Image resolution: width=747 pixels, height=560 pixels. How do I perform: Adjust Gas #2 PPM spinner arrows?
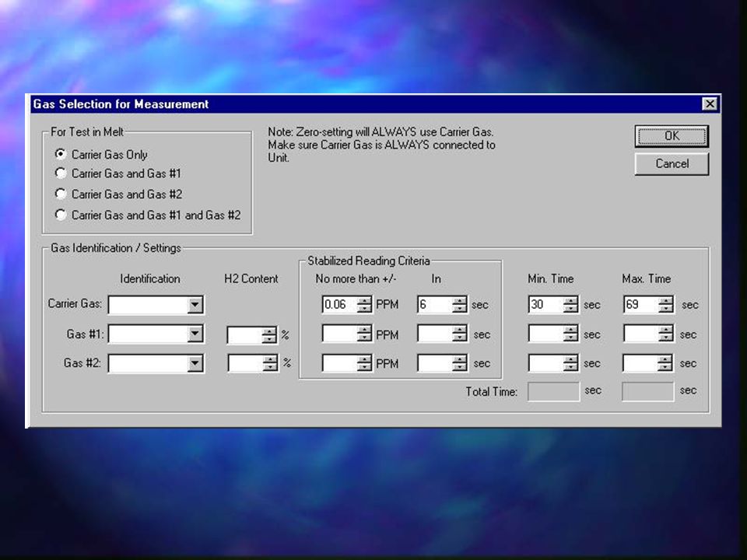(x=364, y=363)
